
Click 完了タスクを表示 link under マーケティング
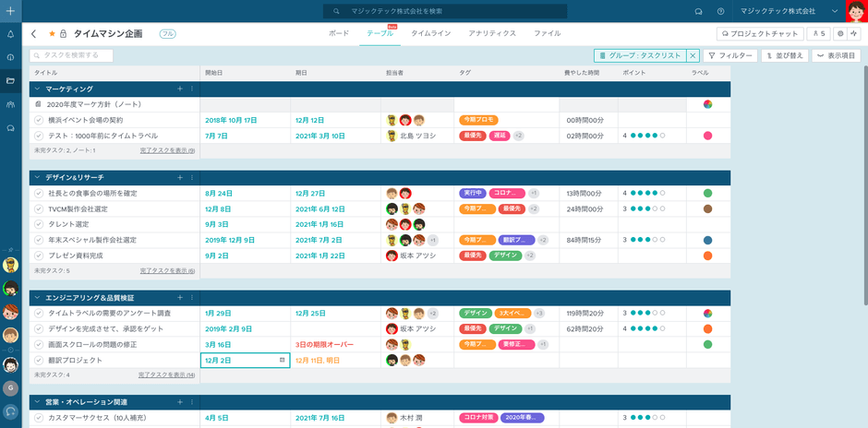[167, 150]
